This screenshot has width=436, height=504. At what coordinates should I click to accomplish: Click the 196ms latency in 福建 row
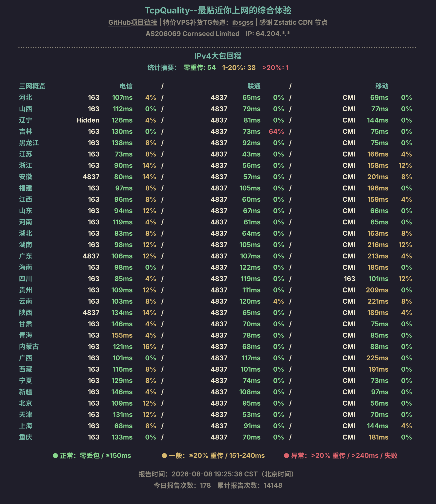click(x=378, y=188)
